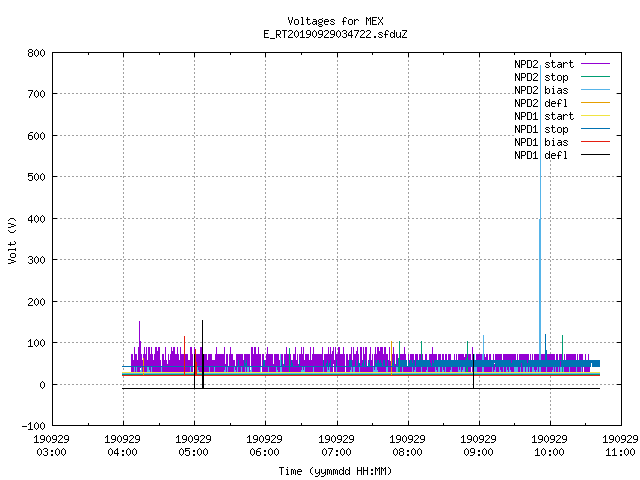Click the 400 tick label on Y-axis
Screen dimensions: 640x480
point(36,219)
